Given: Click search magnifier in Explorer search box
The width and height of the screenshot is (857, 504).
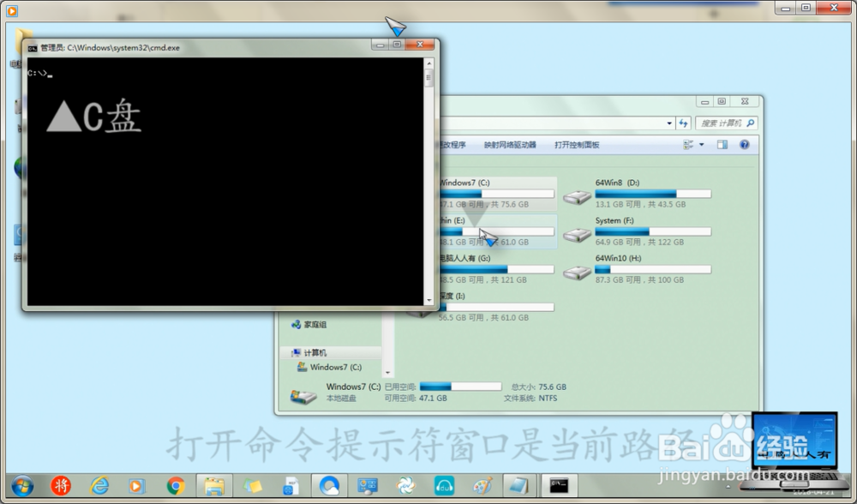Looking at the screenshot, I should [x=751, y=123].
